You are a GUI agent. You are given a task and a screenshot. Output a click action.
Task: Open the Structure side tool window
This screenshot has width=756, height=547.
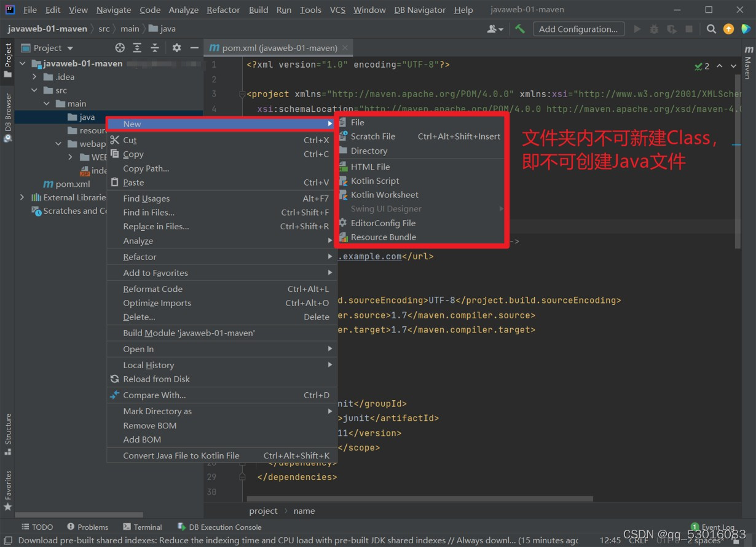(x=8, y=434)
